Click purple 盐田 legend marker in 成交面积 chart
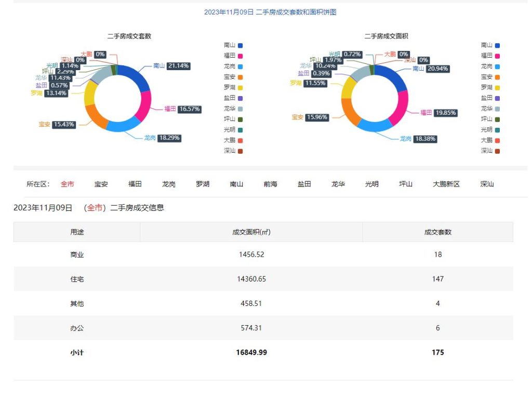Image resolution: width=532 pixels, height=402 pixels. (x=497, y=98)
